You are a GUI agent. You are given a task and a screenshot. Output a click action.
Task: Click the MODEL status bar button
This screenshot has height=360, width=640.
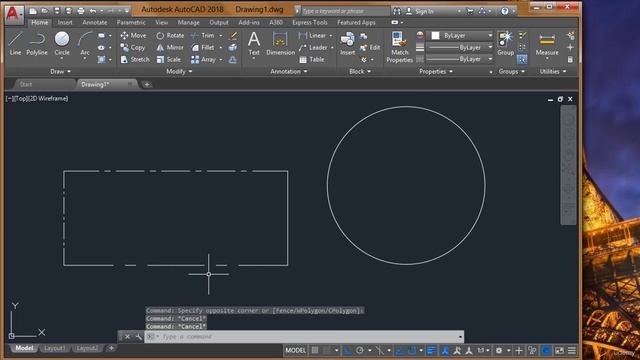point(296,350)
